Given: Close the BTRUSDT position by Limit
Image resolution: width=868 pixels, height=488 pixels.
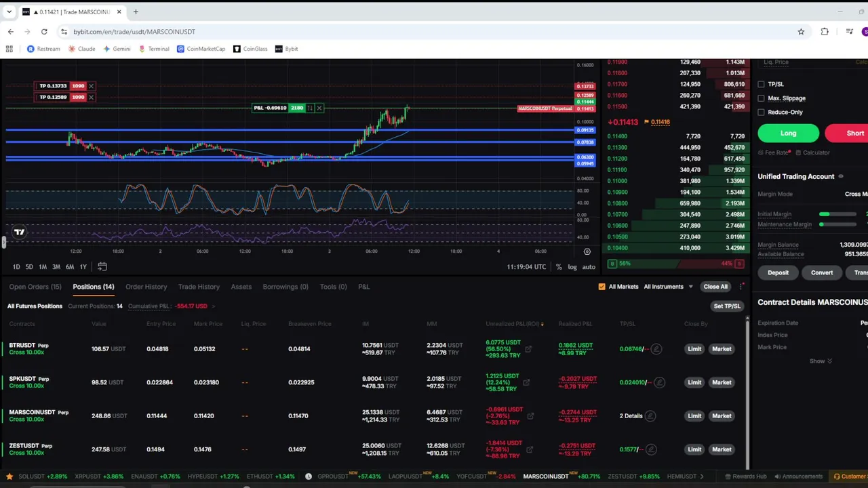Looking at the screenshot, I should point(694,349).
